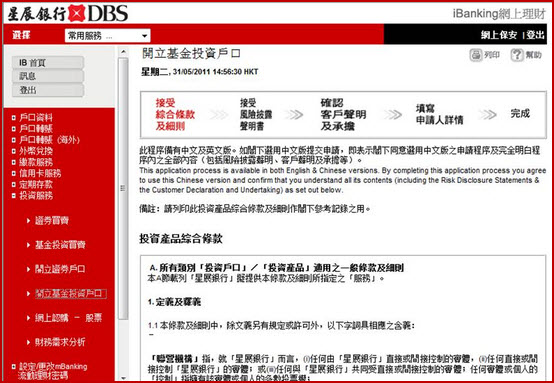Click 登出 link in black top bar
554x383 pixels.
pyautogui.click(x=535, y=35)
